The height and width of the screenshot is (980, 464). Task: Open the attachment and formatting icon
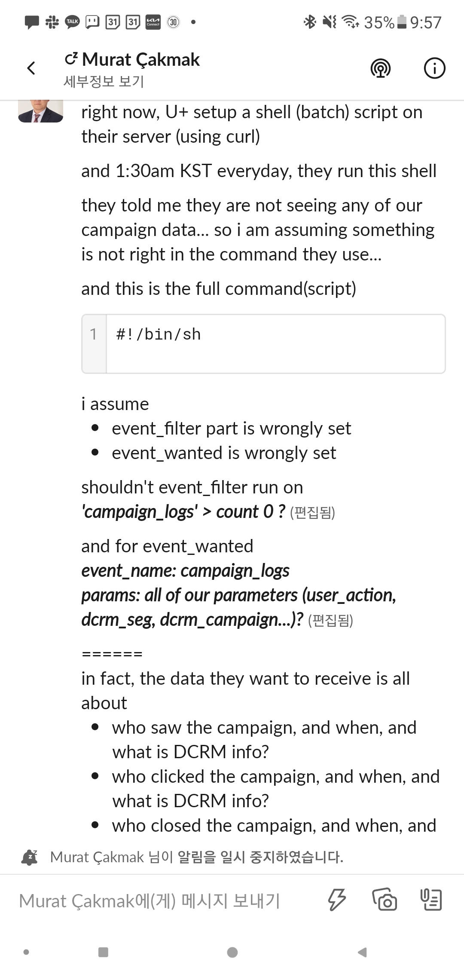[x=431, y=900]
